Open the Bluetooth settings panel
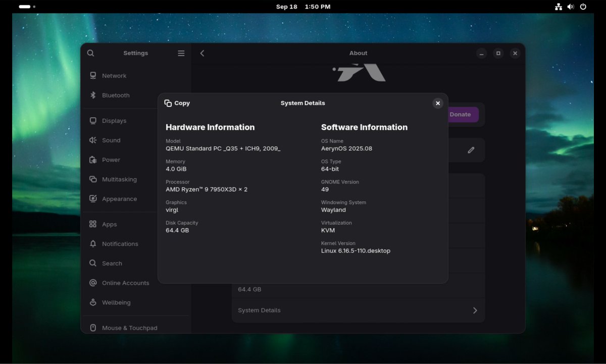The height and width of the screenshot is (364, 606). point(136,95)
